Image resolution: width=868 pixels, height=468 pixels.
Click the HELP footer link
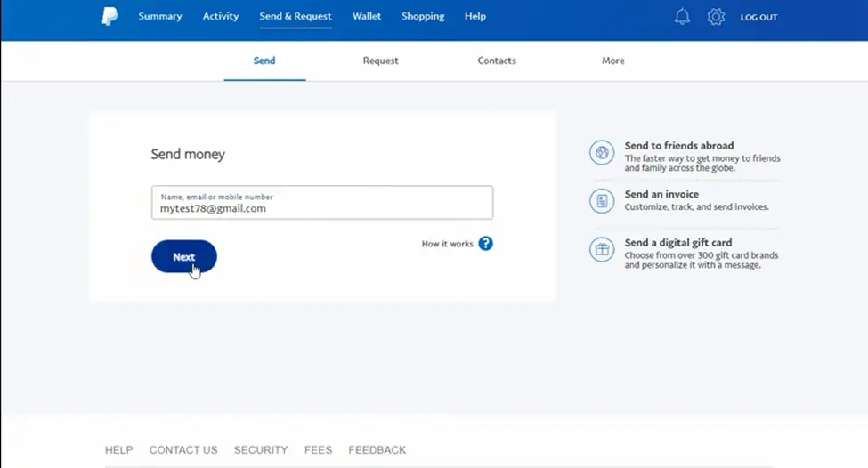point(119,450)
